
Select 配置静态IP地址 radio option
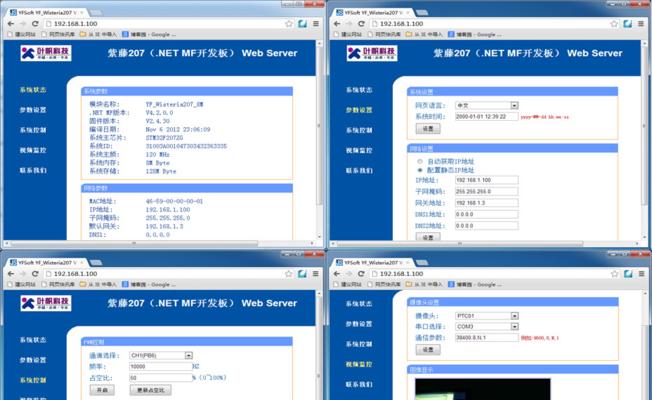pyautogui.click(x=420, y=170)
